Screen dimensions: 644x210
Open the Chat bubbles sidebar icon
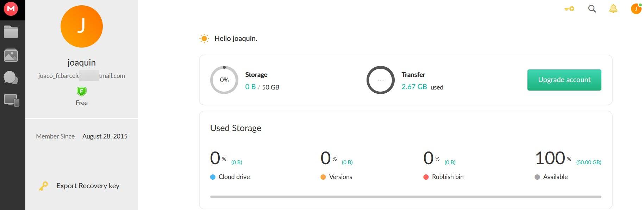(11, 78)
